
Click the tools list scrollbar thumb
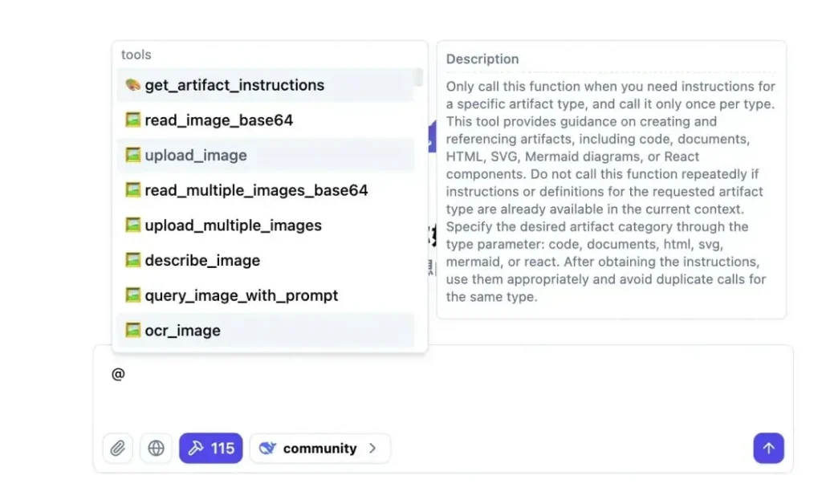(418, 77)
